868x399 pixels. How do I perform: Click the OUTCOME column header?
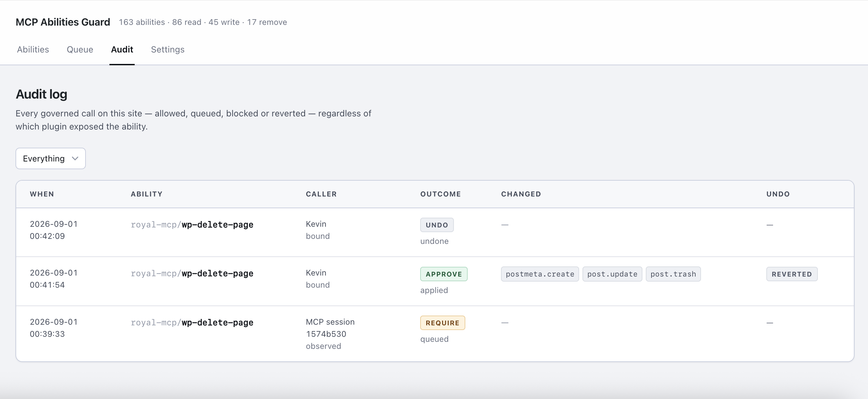pos(440,194)
